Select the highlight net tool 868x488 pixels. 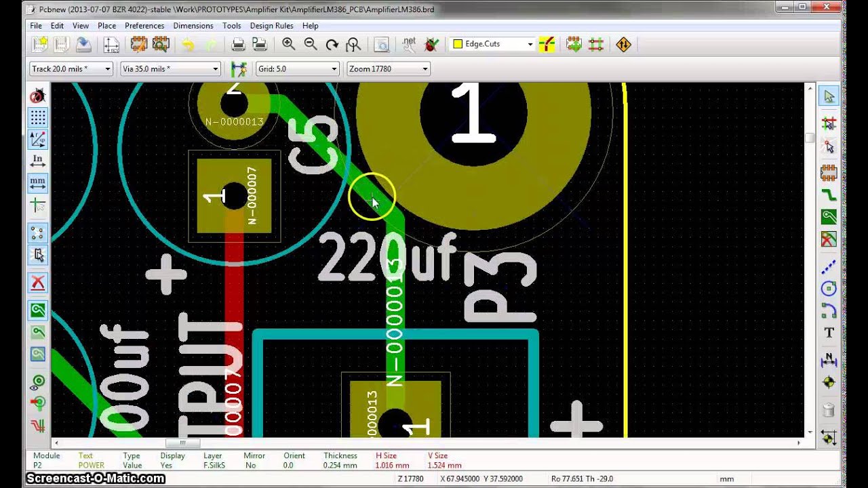(x=829, y=124)
